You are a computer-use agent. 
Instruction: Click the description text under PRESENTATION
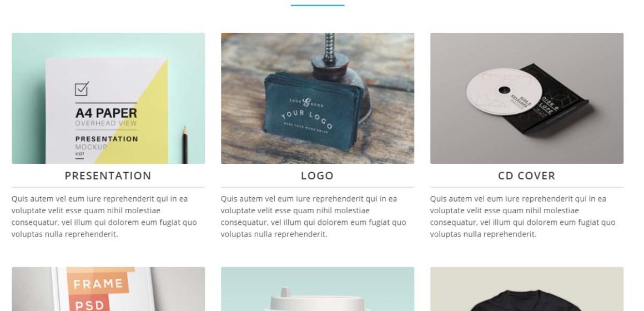[104, 217]
